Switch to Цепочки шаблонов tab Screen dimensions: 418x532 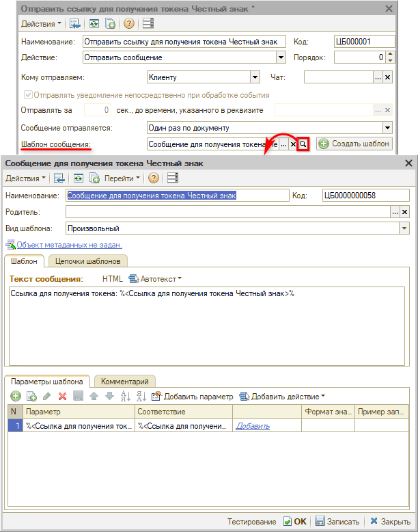pyautogui.click(x=87, y=261)
